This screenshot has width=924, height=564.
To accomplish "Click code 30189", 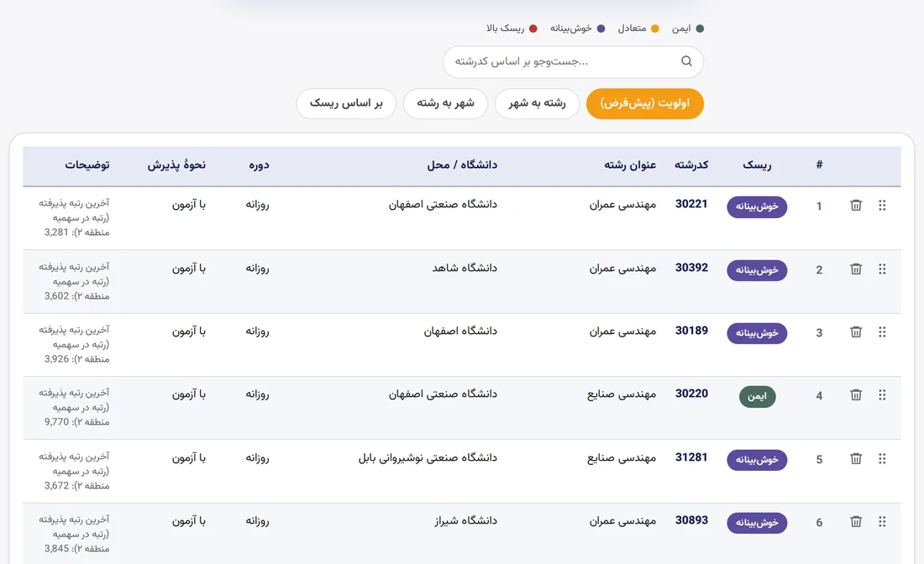I will (x=691, y=331).
